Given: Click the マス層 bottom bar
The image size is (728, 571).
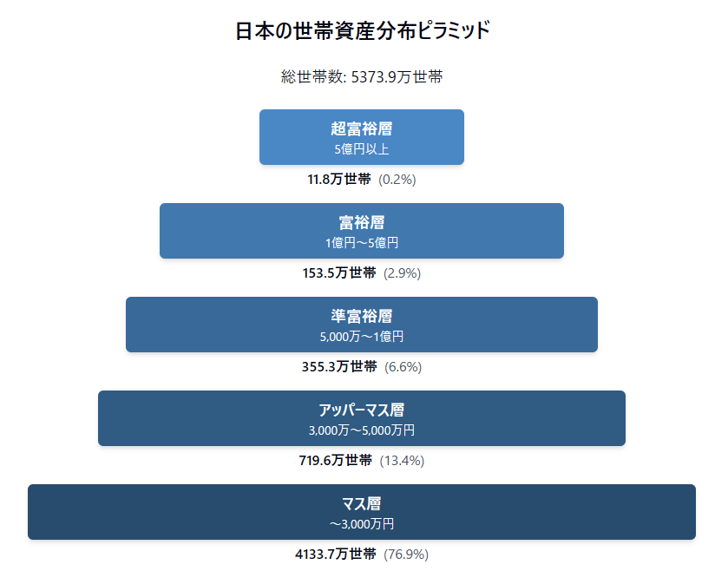Looking at the screenshot, I should pos(362,512).
